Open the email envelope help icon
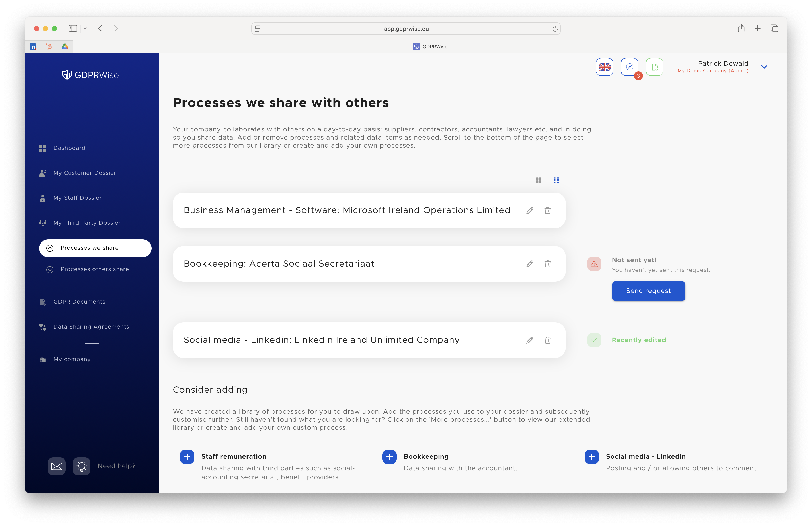 click(57, 466)
